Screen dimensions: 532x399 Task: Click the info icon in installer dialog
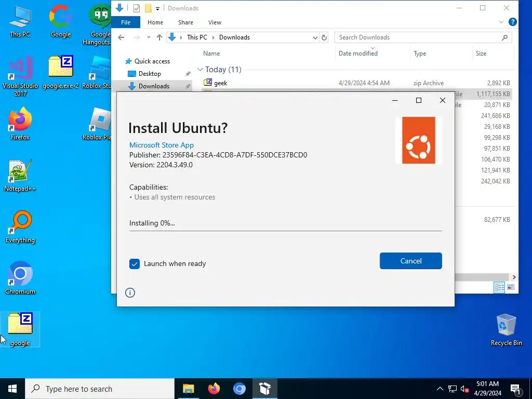click(x=130, y=292)
